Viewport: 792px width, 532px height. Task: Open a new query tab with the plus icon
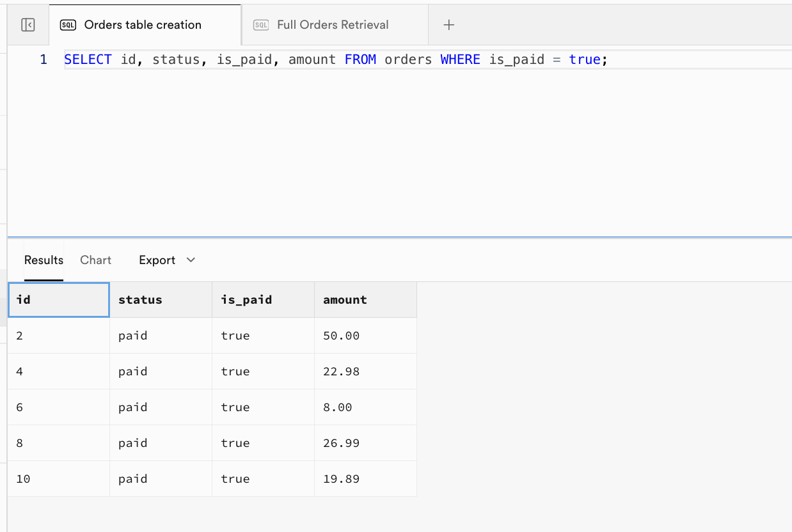point(449,25)
